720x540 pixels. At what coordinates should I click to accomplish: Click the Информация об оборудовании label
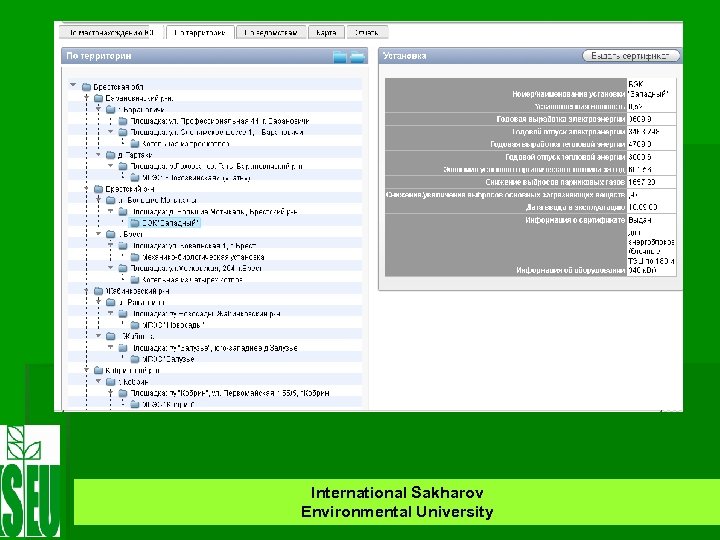coord(571,270)
